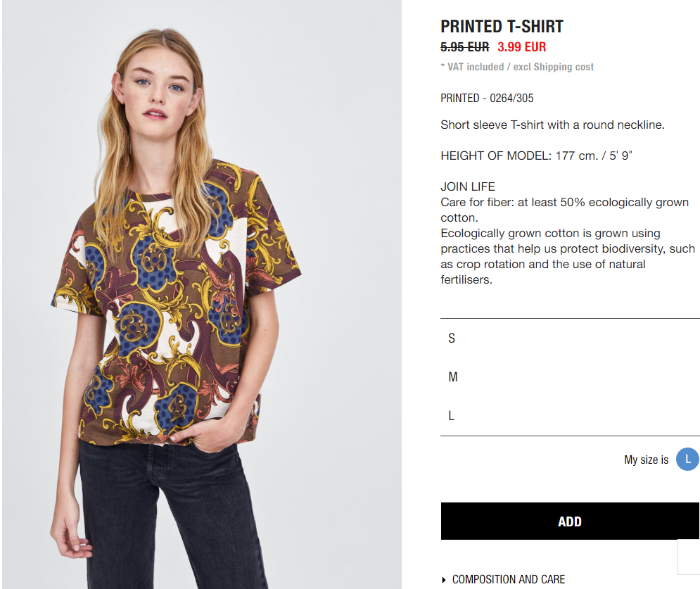Image resolution: width=700 pixels, height=589 pixels.
Task: Select size L from the size list
Action: pos(570,416)
